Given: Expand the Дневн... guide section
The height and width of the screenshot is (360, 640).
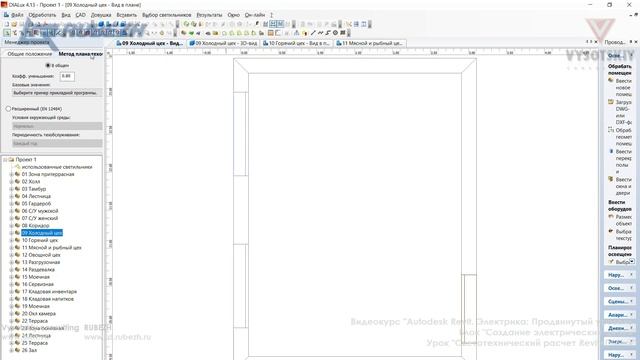Looking at the screenshot, I should 619,328.
